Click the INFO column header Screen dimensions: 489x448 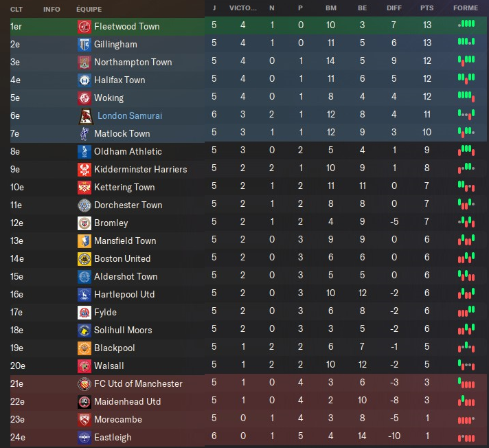[52, 9]
